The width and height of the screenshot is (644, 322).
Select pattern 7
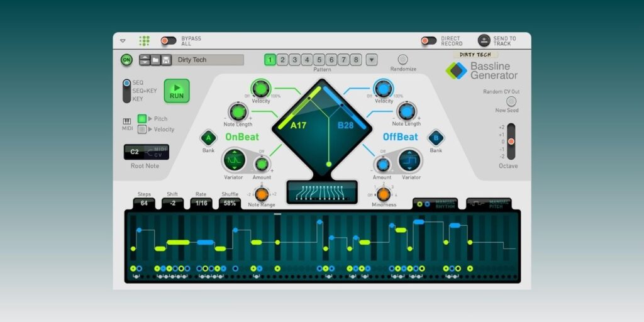(344, 60)
